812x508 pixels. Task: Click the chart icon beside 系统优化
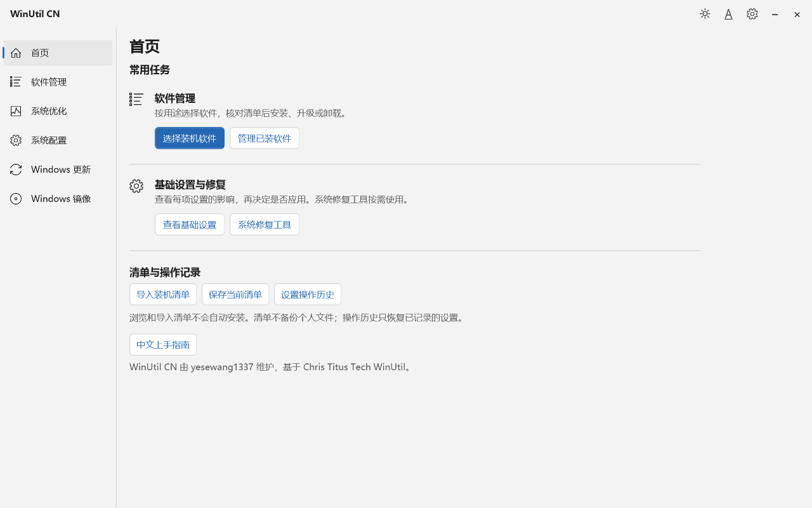click(x=16, y=111)
